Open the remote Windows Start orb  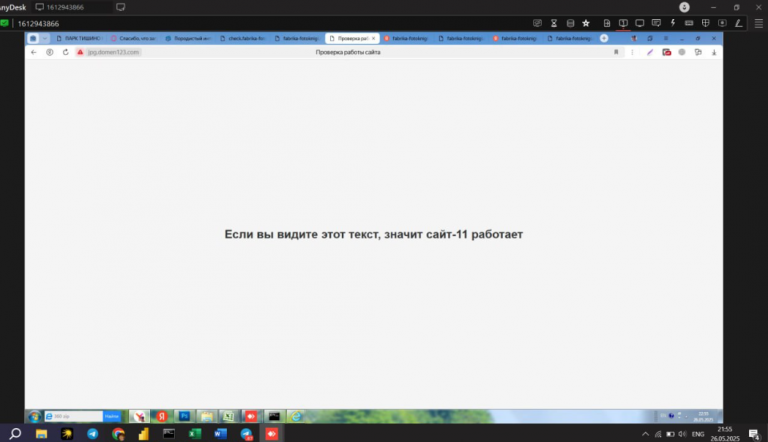pos(34,417)
